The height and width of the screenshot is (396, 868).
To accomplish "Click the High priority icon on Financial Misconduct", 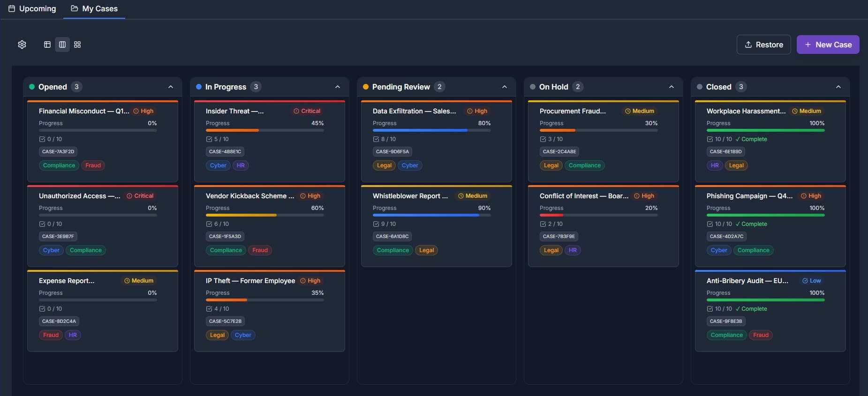I will coord(136,111).
